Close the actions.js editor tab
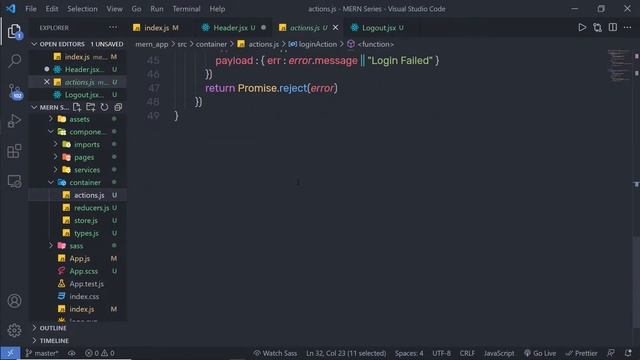 [336, 27]
